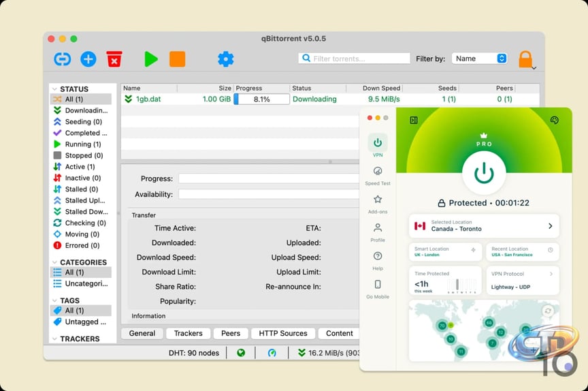This screenshot has width=588, height=391.
Task: Choose Recent Location USA - San Francisco
Action: [x=523, y=252]
